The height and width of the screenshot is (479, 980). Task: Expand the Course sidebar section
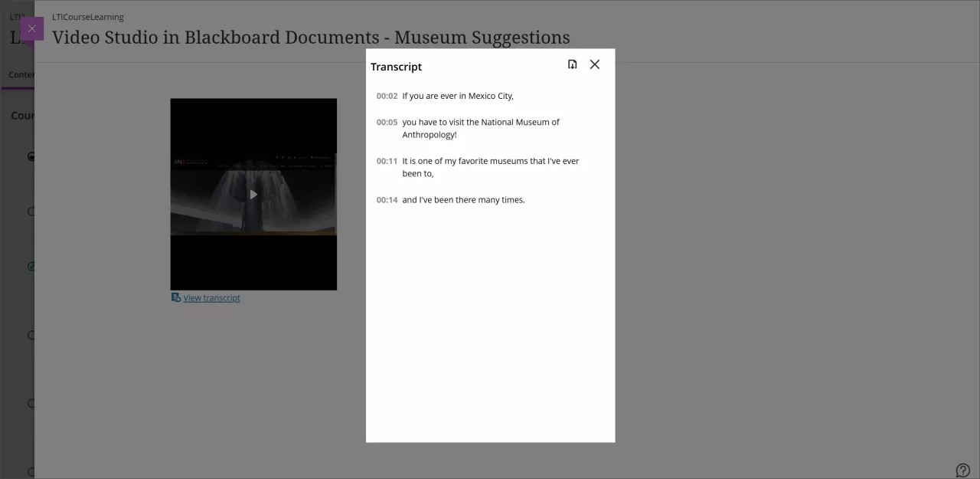click(x=22, y=115)
